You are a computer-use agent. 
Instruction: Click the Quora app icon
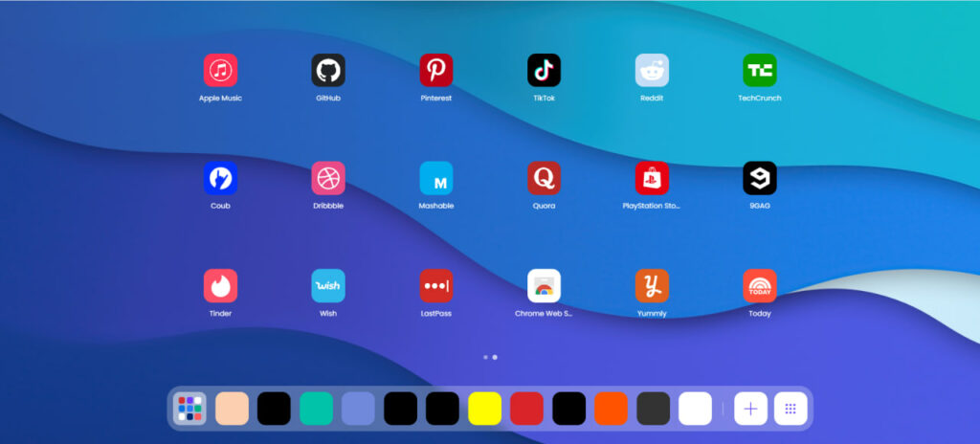(x=544, y=178)
